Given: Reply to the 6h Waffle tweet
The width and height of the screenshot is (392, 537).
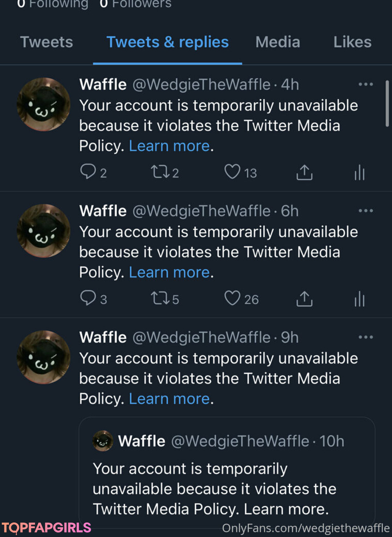Looking at the screenshot, I should click(88, 298).
